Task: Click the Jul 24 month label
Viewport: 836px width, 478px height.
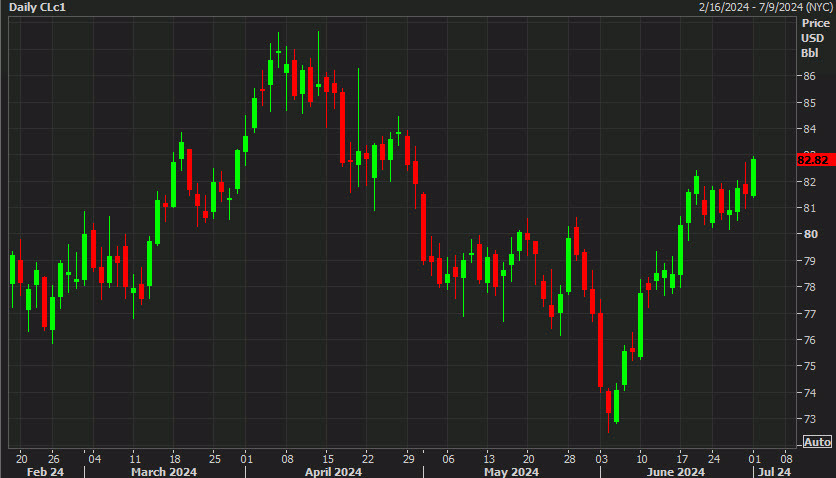Action: point(775,472)
